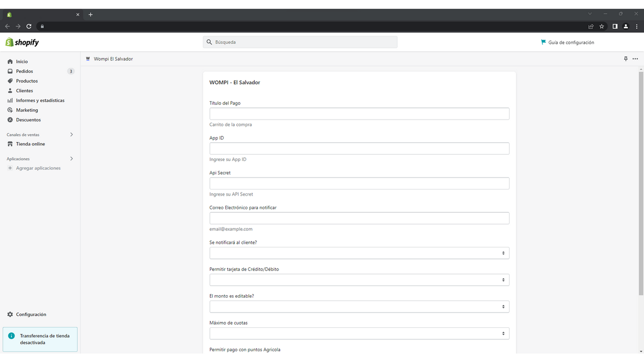
Task: Click the Correo Electrónico para notificar field
Action: tap(359, 218)
